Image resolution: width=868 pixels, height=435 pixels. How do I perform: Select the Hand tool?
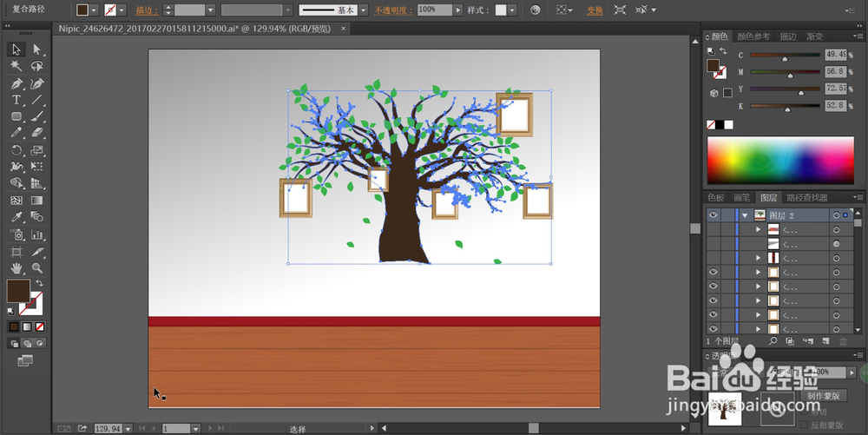coord(16,268)
